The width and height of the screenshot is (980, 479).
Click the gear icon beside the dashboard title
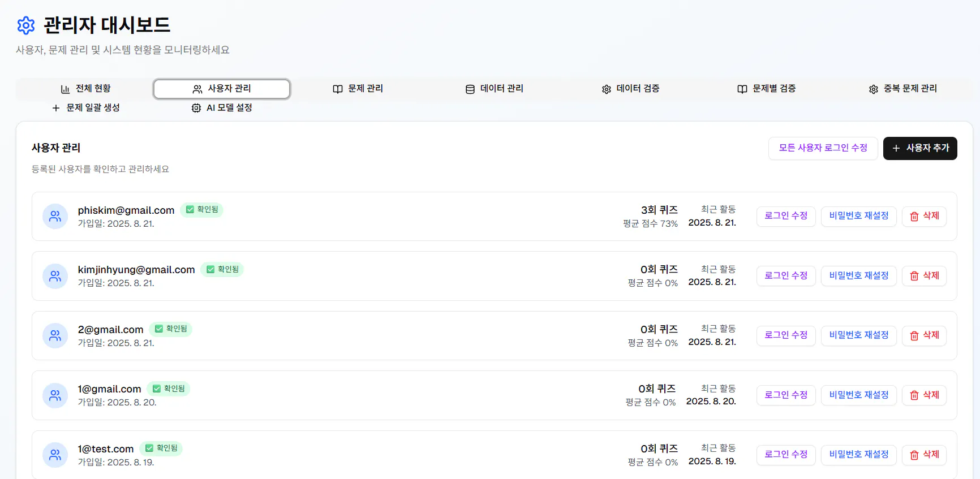pyautogui.click(x=26, y=25)
